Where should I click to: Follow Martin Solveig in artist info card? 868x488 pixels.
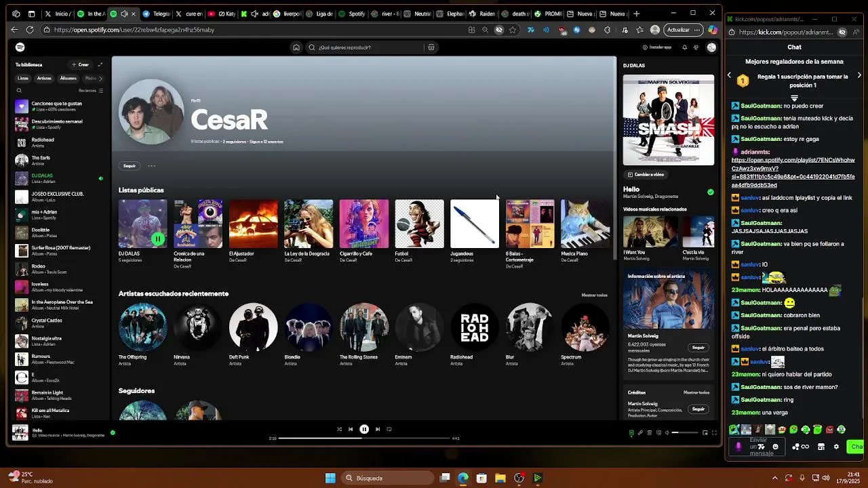[x=698, y=348]
